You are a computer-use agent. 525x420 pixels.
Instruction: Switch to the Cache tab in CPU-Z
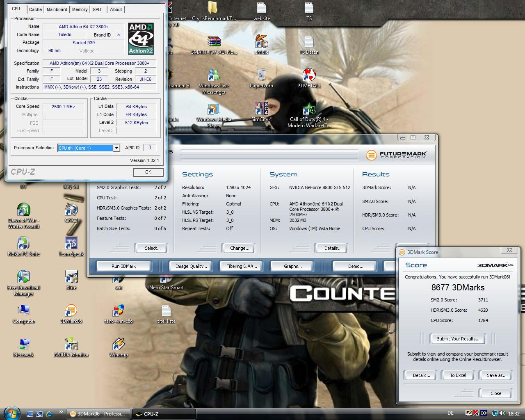(35, 9)
